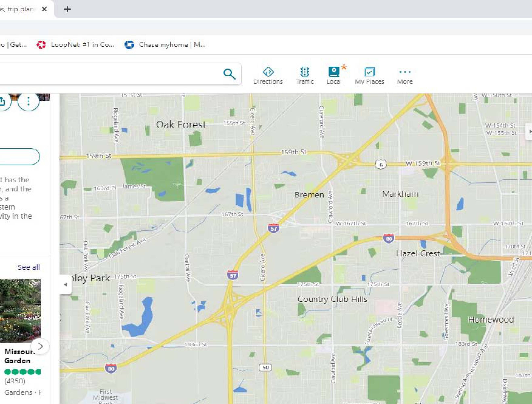The width and height of the screenshot is (532, 404).
Task: Click the US Route 6 shield
Action: [x=381, y=165]
